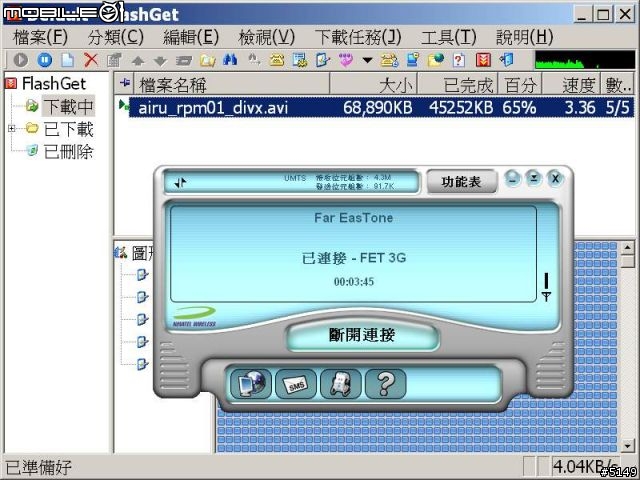Click the yellow telephone dial icon
The width and height of the screenshot is (640, 480).
(x=277, y=60)
